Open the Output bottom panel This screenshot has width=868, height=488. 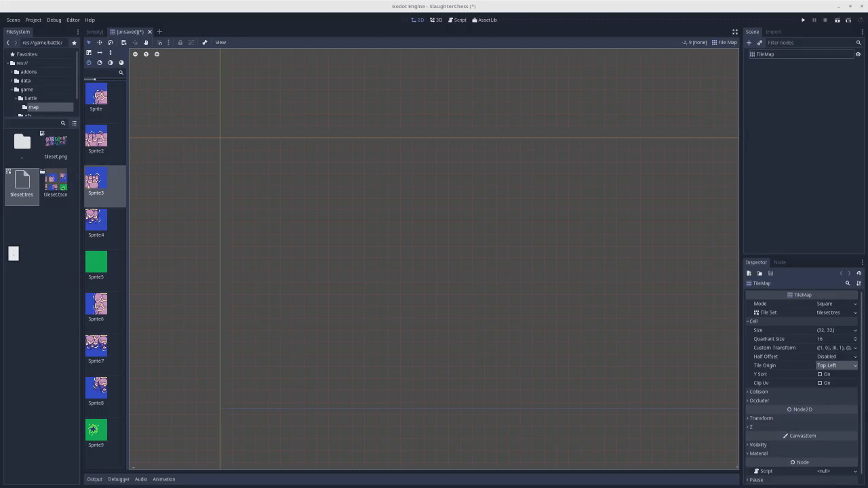(94, 479)
